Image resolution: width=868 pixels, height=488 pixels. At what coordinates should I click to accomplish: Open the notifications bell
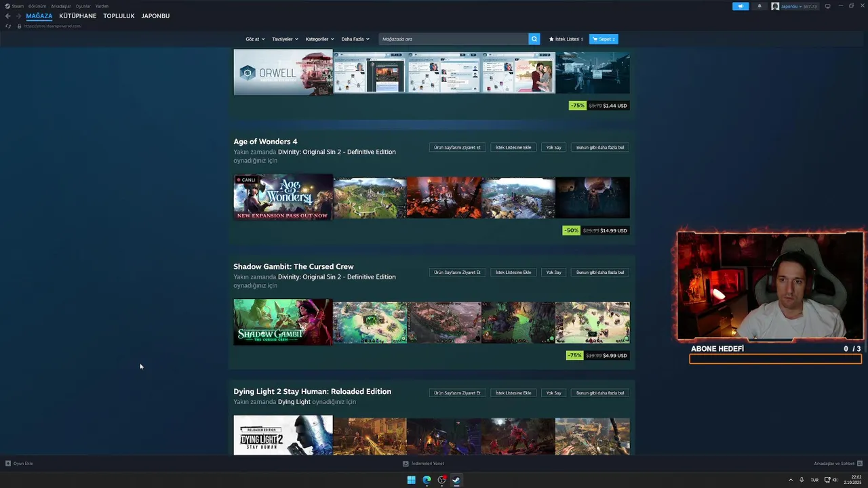[x=759, y=6]
